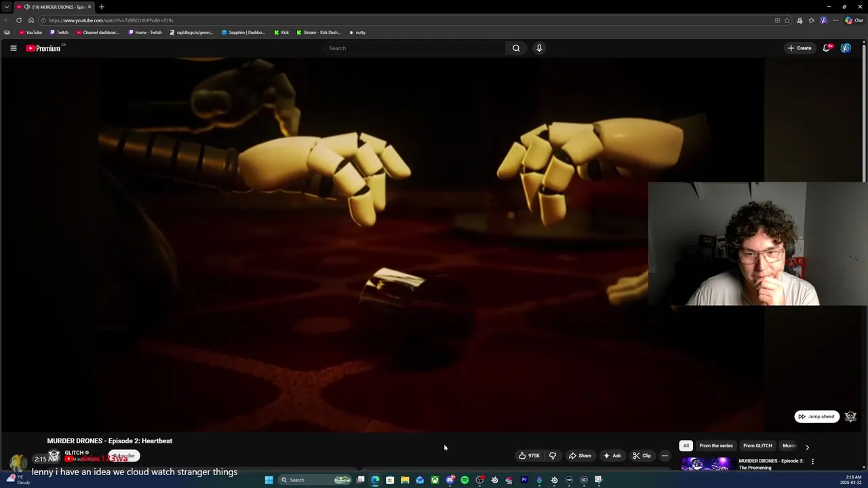Click the YouTube search field
868x488 pixels.
pos(415,48)
